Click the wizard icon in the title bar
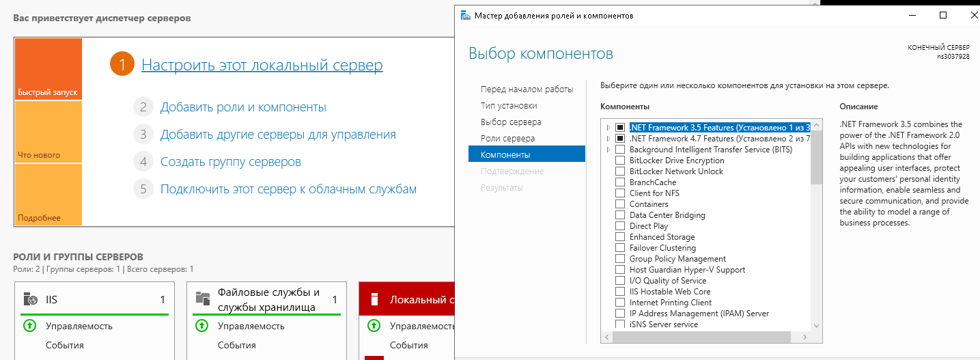The image size is (980, 360). click(465, 15)
